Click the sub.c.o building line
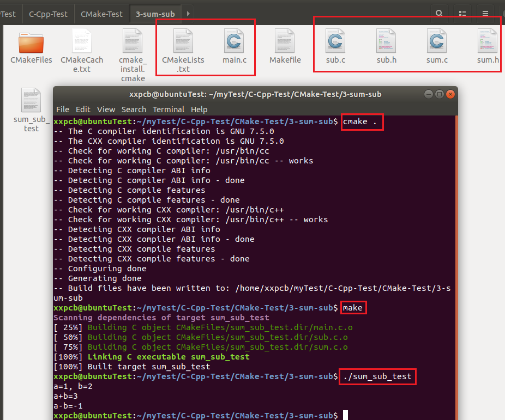Screen dimensions: 505x420 click(x=201, y=337)
